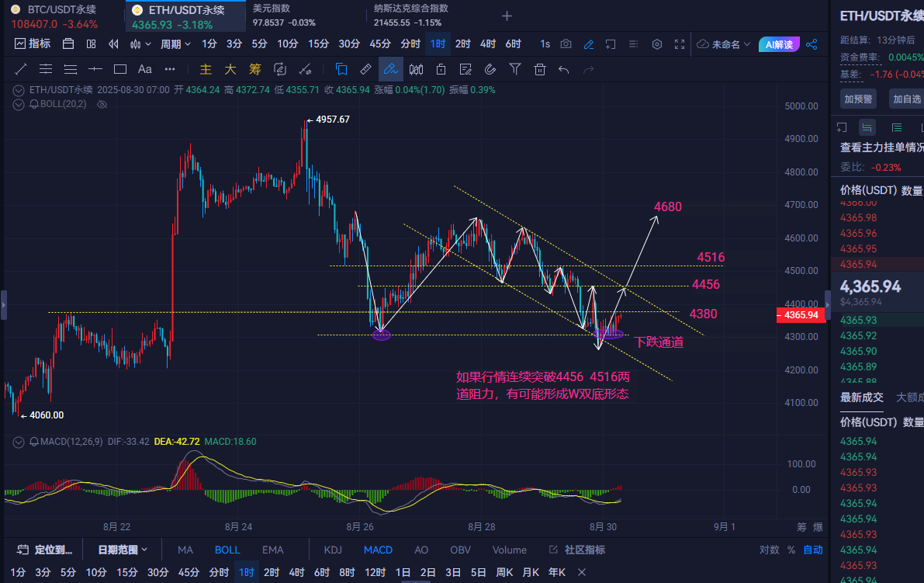This screenshot has width=924, height=583.
Task: Toggle the 主 main-force indicator
Action: pyautogui.click(x=206, y=70)
